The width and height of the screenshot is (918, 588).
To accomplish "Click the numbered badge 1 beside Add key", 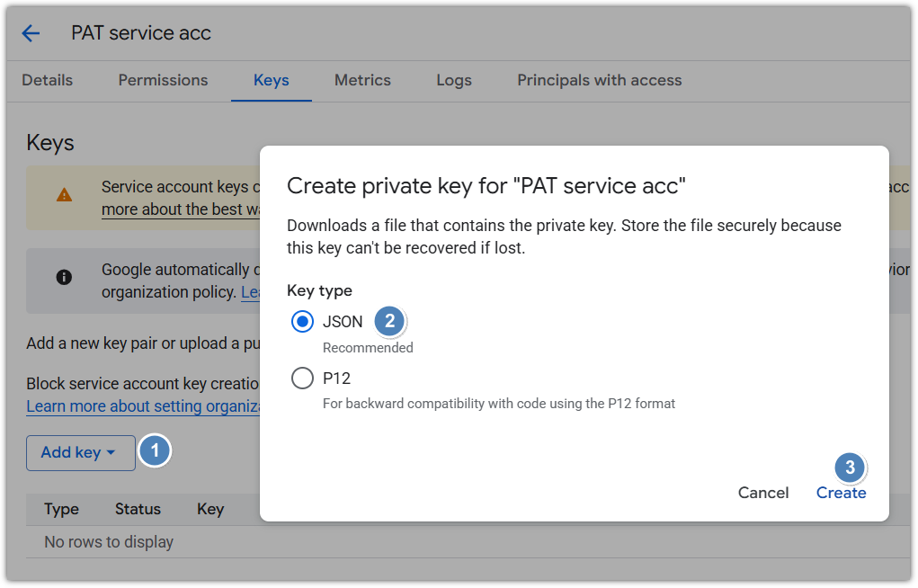I will pos(155,451).
